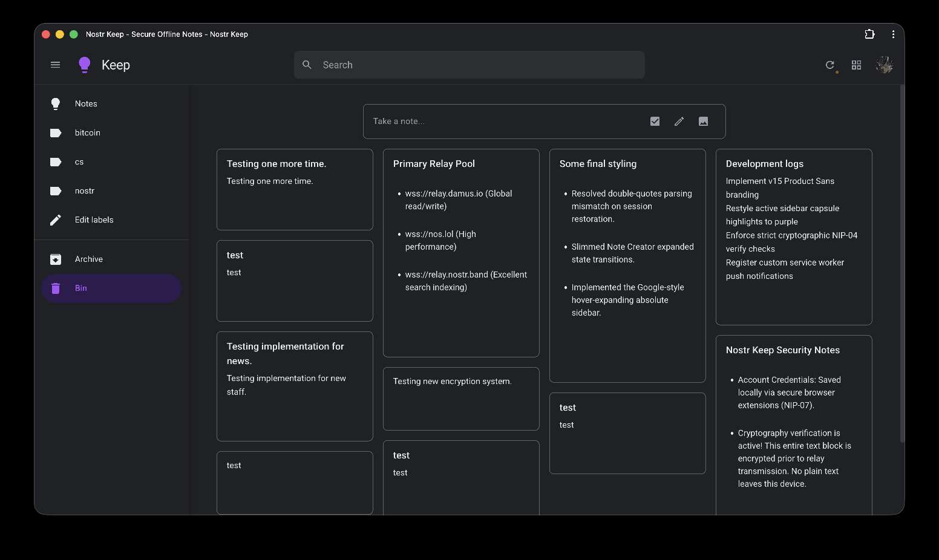Open the 'Nostr Keep Security Notes' note

pyautogui.click(x=794, y=425)
